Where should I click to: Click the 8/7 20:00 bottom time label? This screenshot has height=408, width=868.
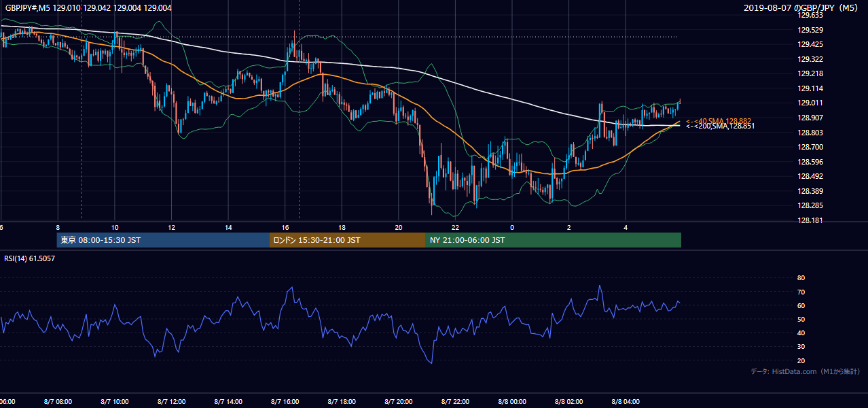pos(399,402)
